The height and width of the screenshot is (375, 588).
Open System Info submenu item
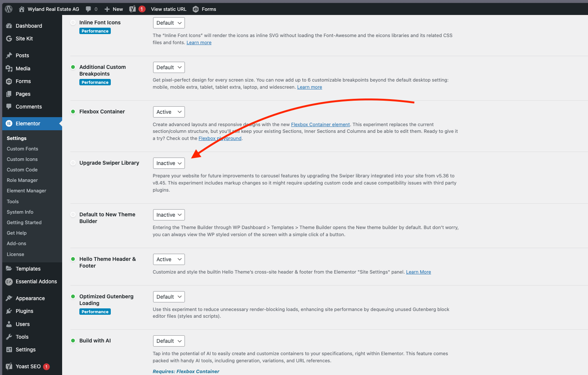[20, 212]
